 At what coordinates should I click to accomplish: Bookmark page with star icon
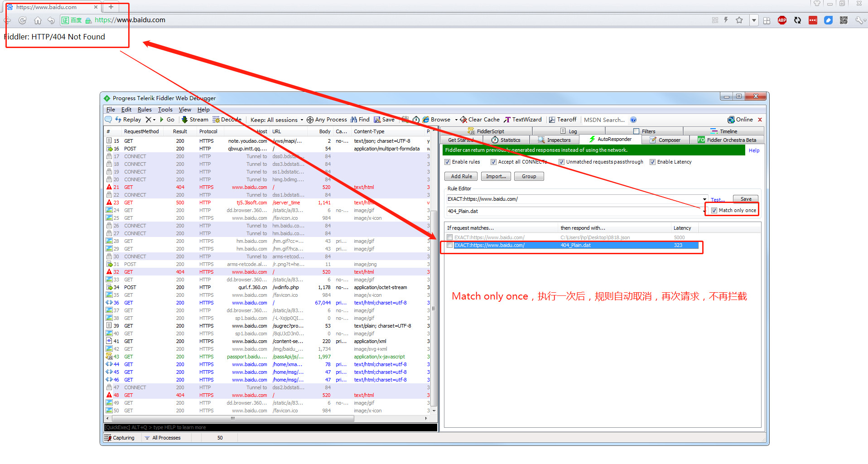739,20
